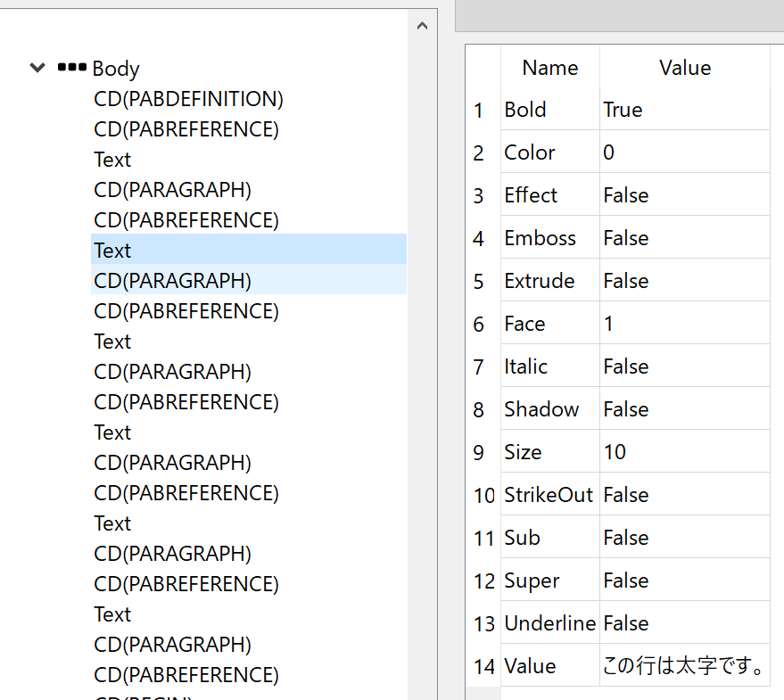Select the CD(PABREFERENCE) node right after CD(PABDEFINITION)
This screenshot has height=700, width=784.
pyautogui.click(x=186, y=129)
